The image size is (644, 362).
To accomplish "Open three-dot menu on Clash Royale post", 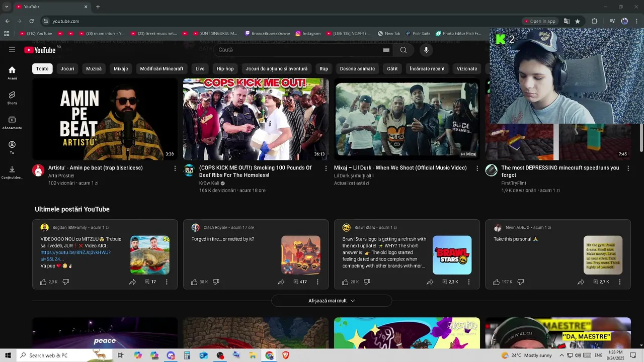I will 317,282.
